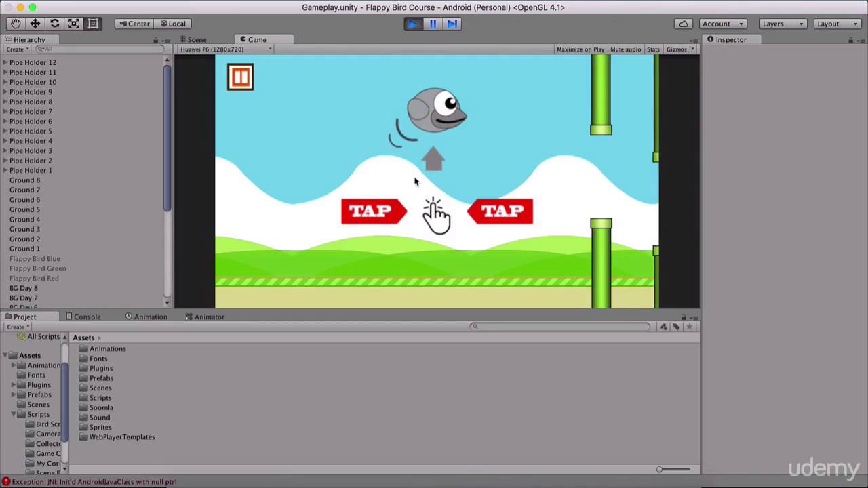This screenshot has height=488, width=868.
Task: Select the Move tool in toolbar
Action: (35, 24)
